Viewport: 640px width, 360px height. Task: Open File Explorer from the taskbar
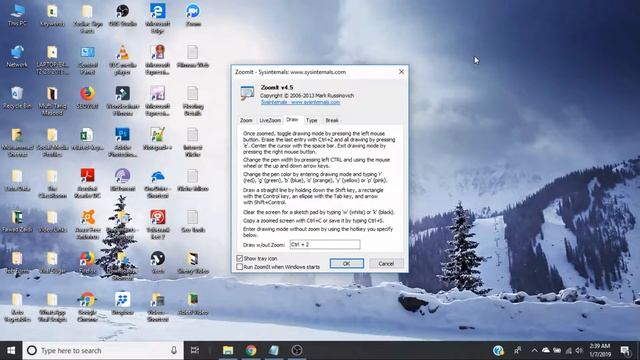coord(228,351)
